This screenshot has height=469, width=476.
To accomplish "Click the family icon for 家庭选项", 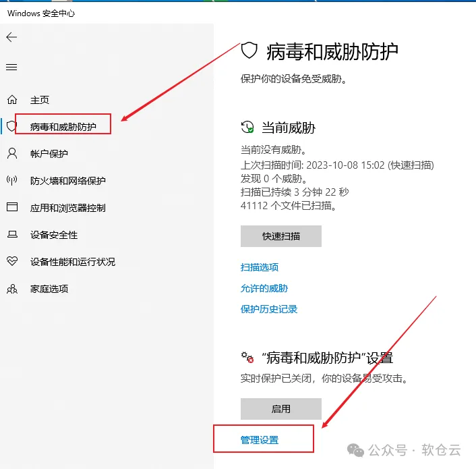I will coord(12,288).
